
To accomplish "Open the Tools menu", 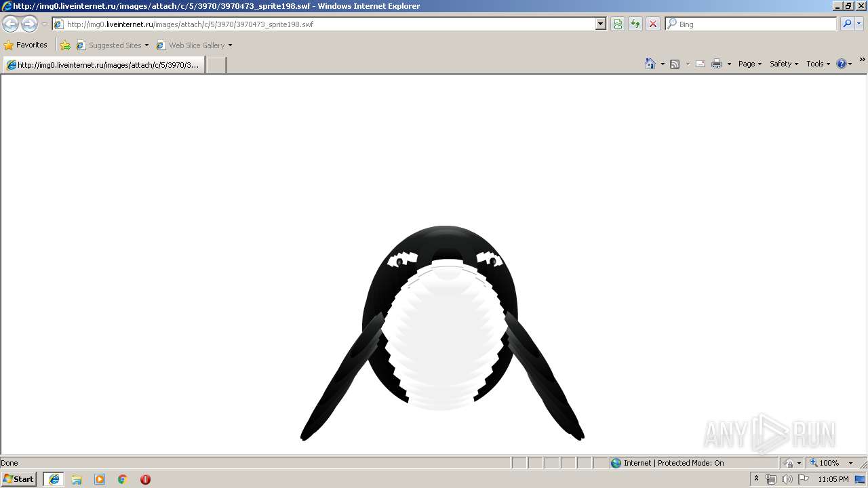I will click(x=818, y=64).
